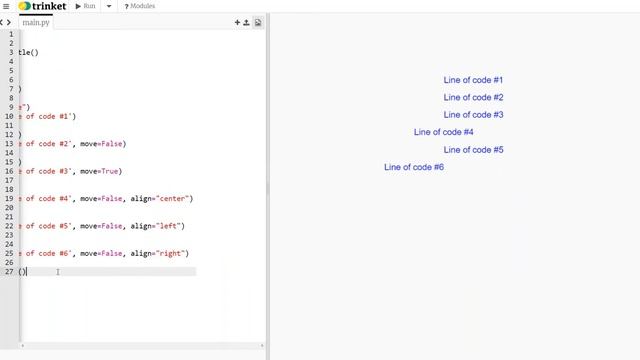Click line number 27 in gutter
The image size is (640, 360).
click(x=9, y=271)
